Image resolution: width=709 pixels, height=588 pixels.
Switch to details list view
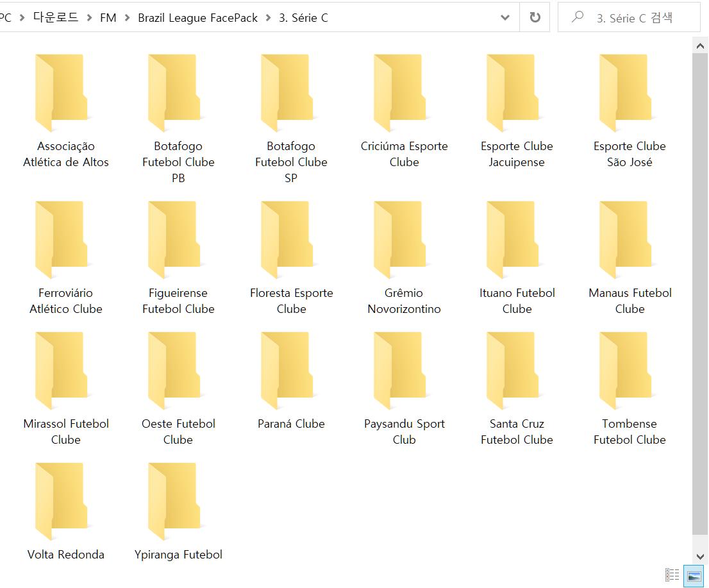(x=672, y=575)
